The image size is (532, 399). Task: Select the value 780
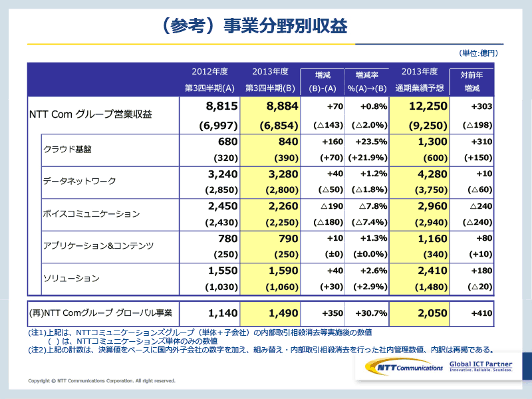point(228,239)
